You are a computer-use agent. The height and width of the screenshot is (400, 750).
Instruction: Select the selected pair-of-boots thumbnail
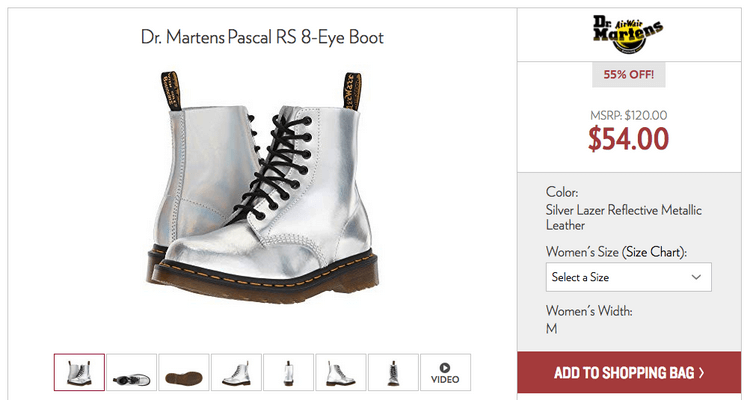coord(79,372)
